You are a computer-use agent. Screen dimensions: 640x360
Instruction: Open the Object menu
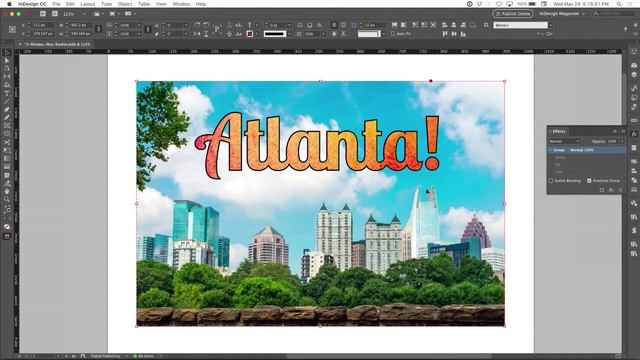point(125,4)
